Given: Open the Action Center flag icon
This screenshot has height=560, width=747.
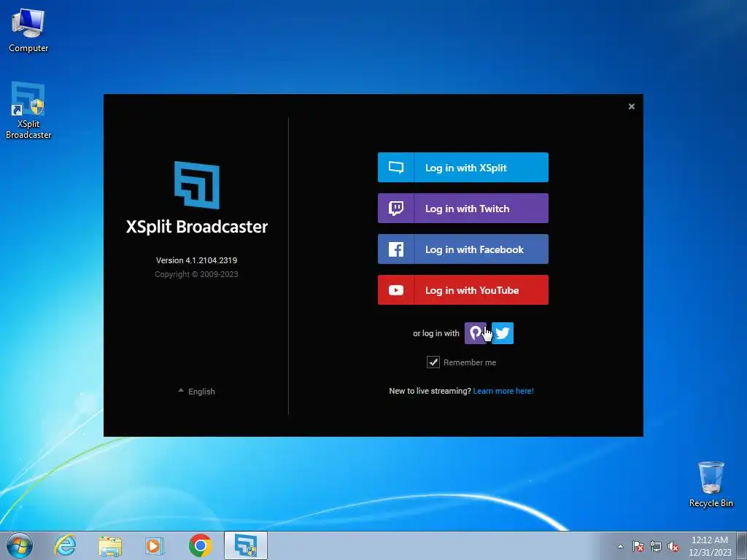Looking at the screenshot, I should (x=638, y=546).
